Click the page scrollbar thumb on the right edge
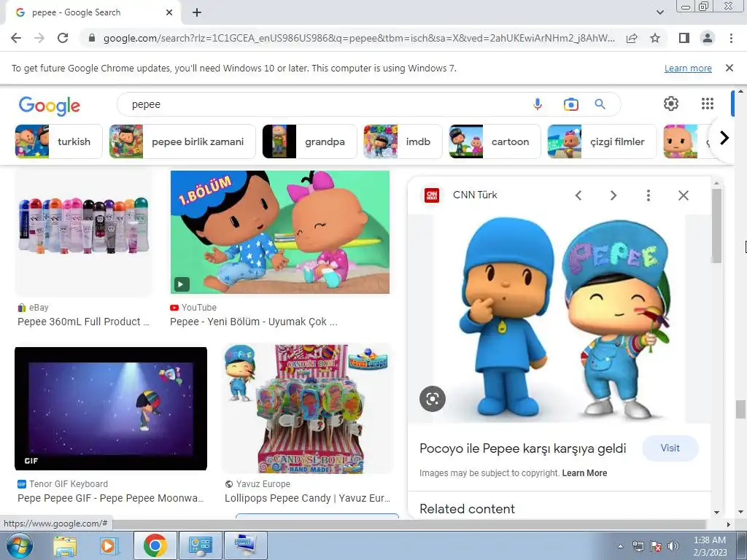Viewport: 747px width, 560px height. coord(740,410)
